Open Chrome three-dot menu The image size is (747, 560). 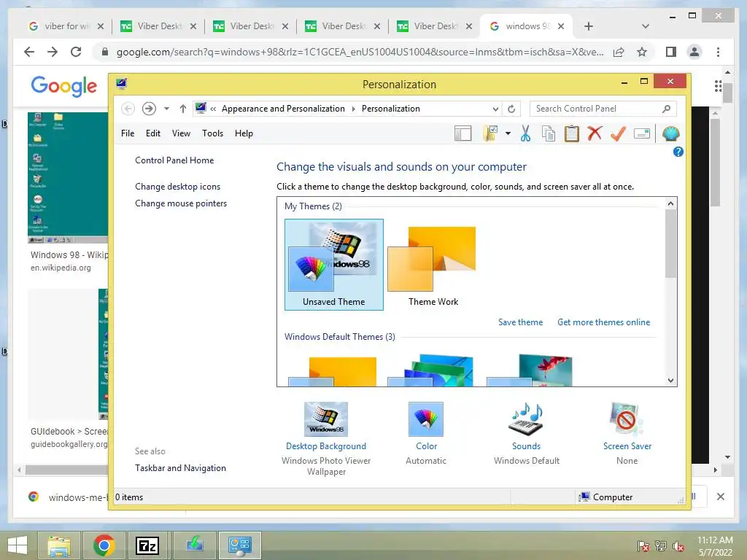718,52
